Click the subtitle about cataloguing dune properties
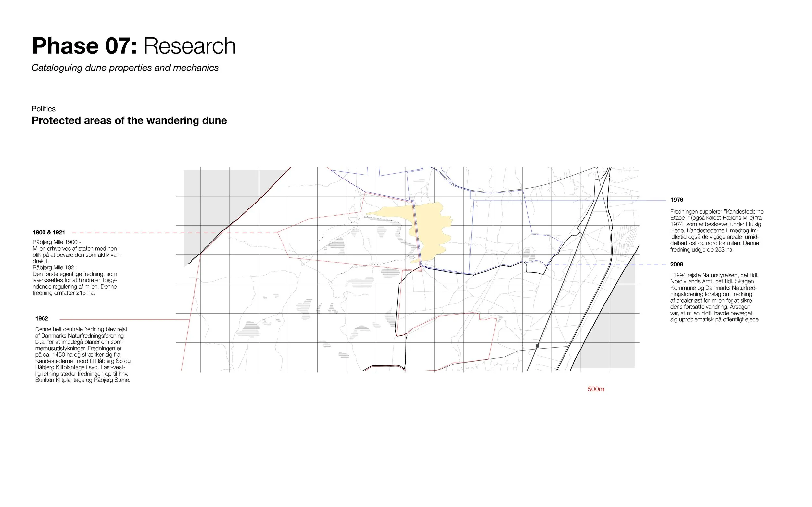Viewport: 812px width, 507px height. [125, 68]
